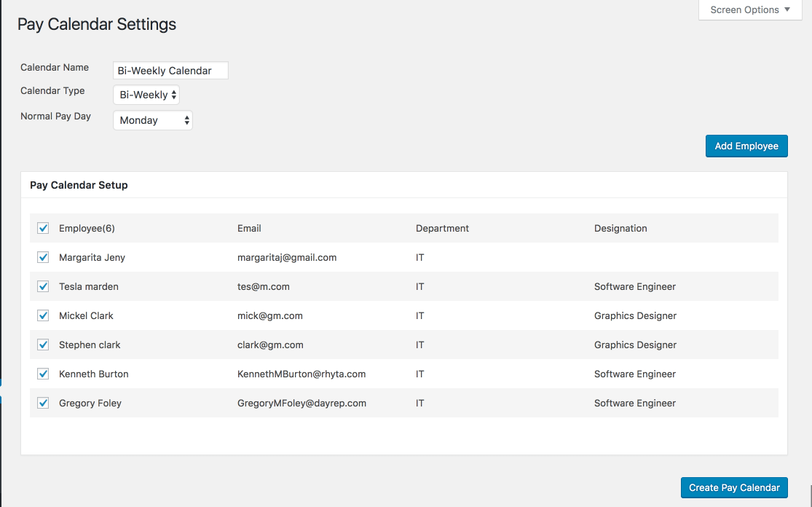Click the Add Employee button
This screenshot has width=812, height=507.
tap(746, 146)
